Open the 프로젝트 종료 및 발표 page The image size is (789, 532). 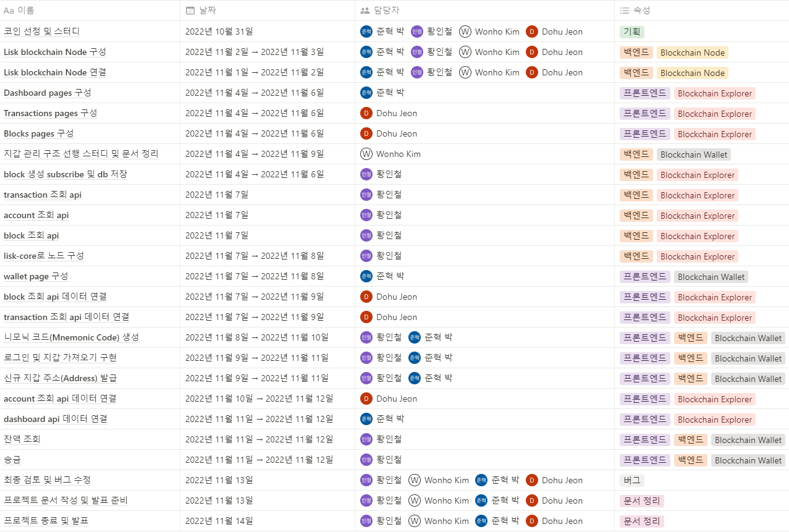(46, 521)
